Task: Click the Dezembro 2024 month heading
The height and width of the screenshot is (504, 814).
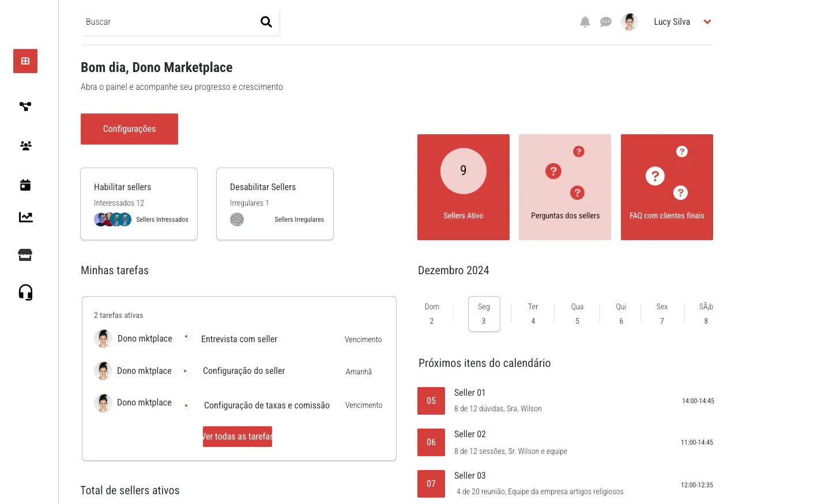Action: pos(454,271)
